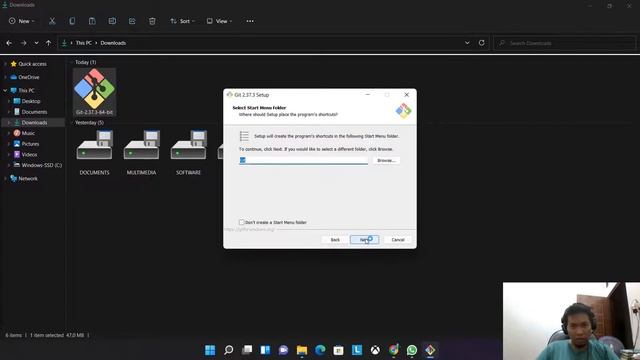The image size is (640, 360).
Task: Expand Quick access tree node
Action: [5, 64]
